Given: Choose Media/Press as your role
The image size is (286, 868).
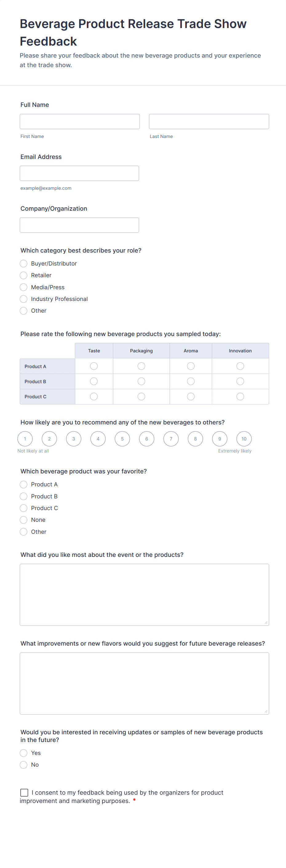Looking at the screenshot, I should click(x=24, y=287).
